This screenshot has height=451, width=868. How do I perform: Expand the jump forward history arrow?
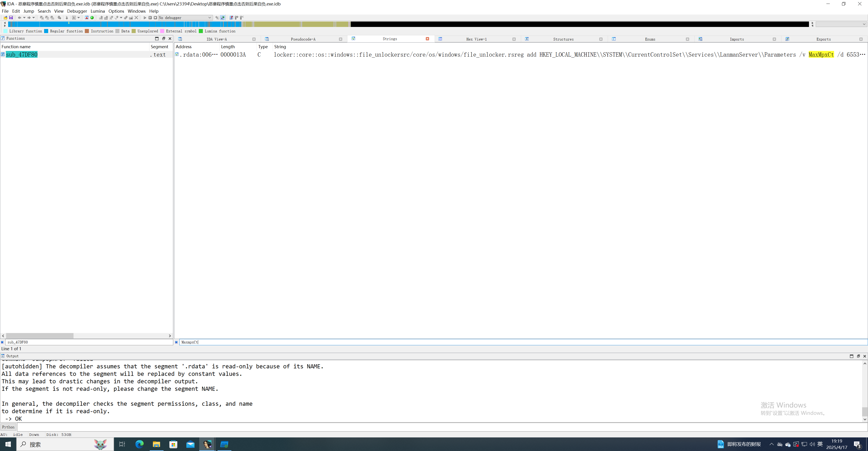tap(34, 17)
